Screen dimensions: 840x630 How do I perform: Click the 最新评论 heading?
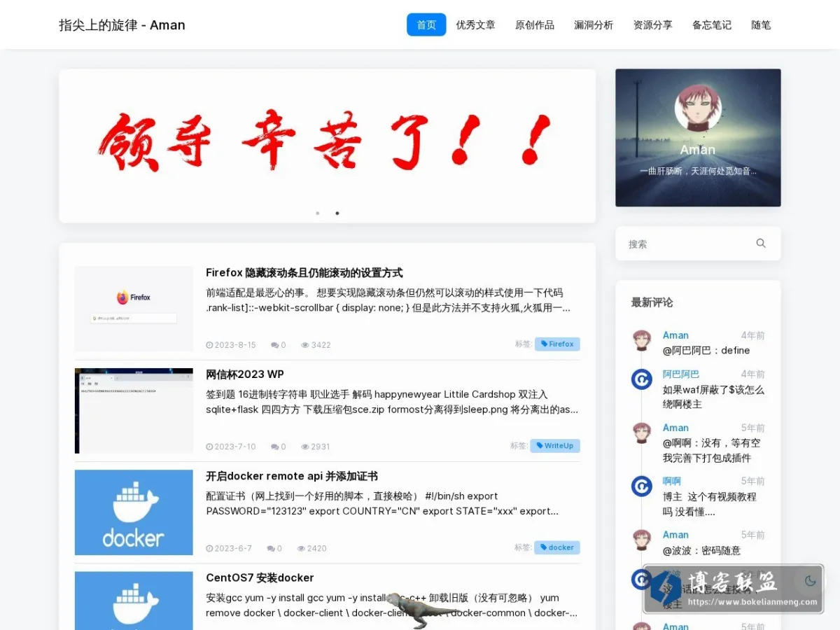coord(652,302)
